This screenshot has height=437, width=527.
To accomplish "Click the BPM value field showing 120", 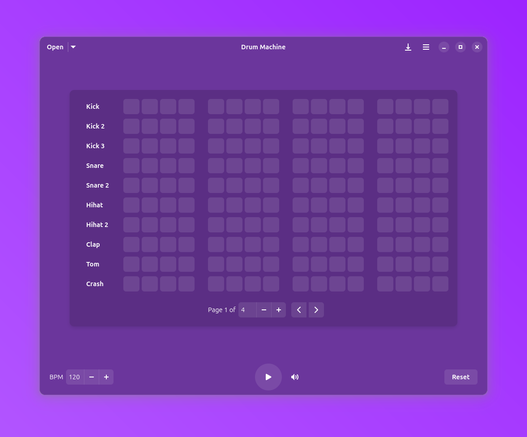I will 75,377.
